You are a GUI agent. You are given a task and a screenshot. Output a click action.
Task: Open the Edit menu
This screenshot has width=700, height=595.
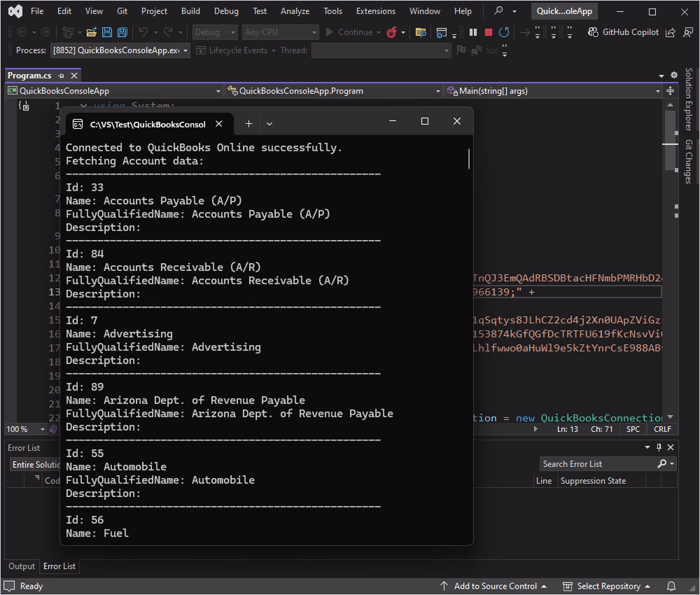coord(64,10)
